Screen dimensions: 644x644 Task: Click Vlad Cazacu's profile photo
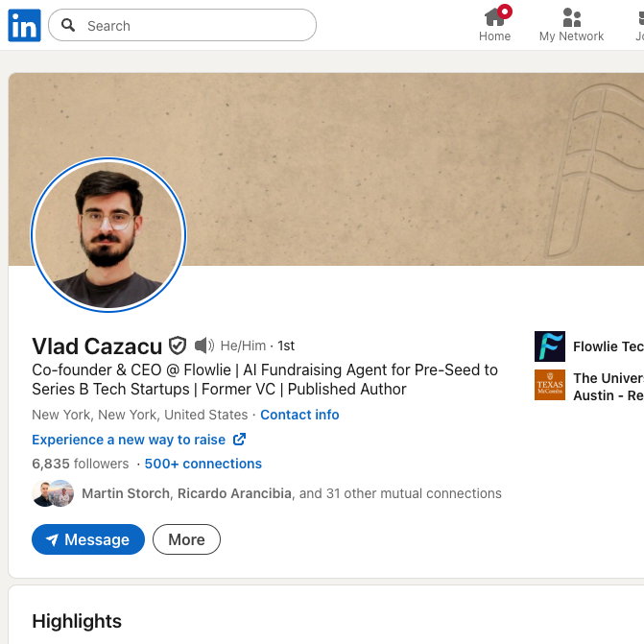click(107, 235)
